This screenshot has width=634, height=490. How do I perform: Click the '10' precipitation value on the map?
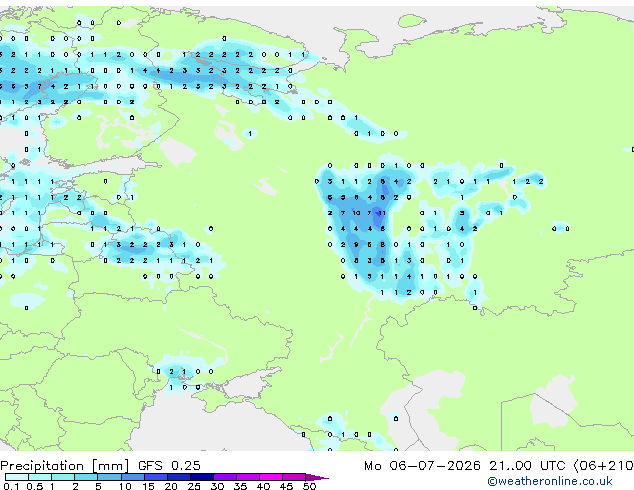[356, 213]
